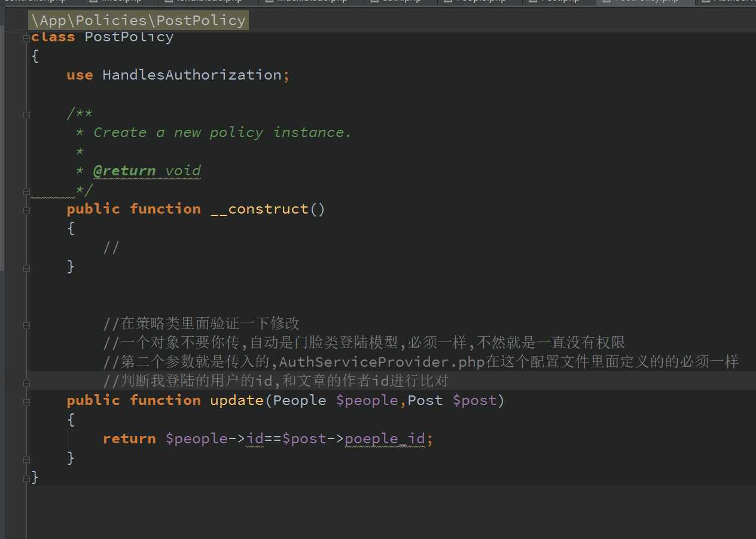This screenshot has height=539, width=756.
Task: Click the underlined 'id' property
Action: 255,438
